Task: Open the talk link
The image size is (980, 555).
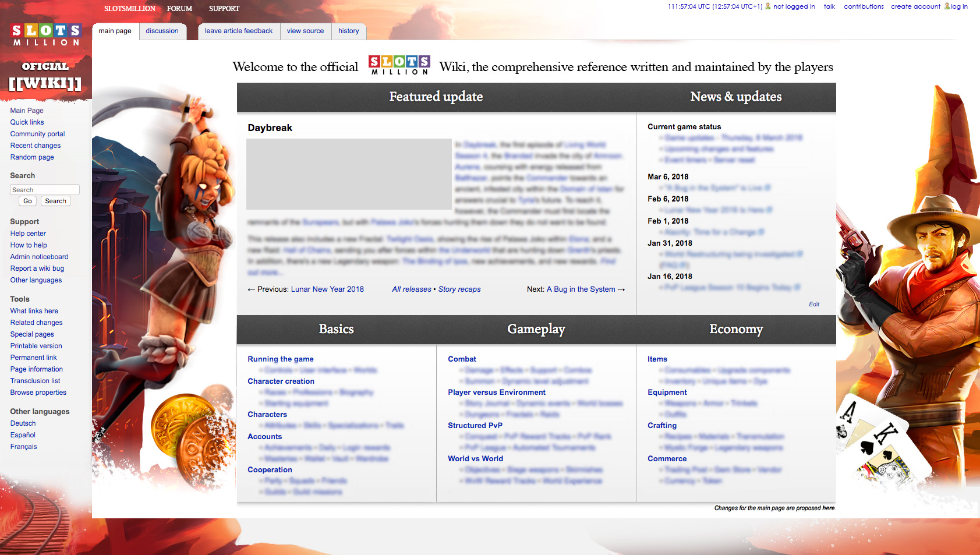Action: (829, 7)
